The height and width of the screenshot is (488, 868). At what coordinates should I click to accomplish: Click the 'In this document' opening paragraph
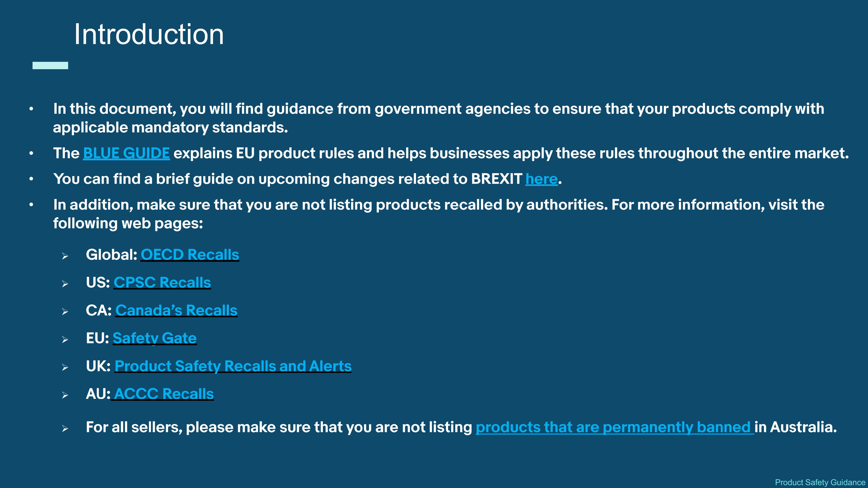(438, 118)
